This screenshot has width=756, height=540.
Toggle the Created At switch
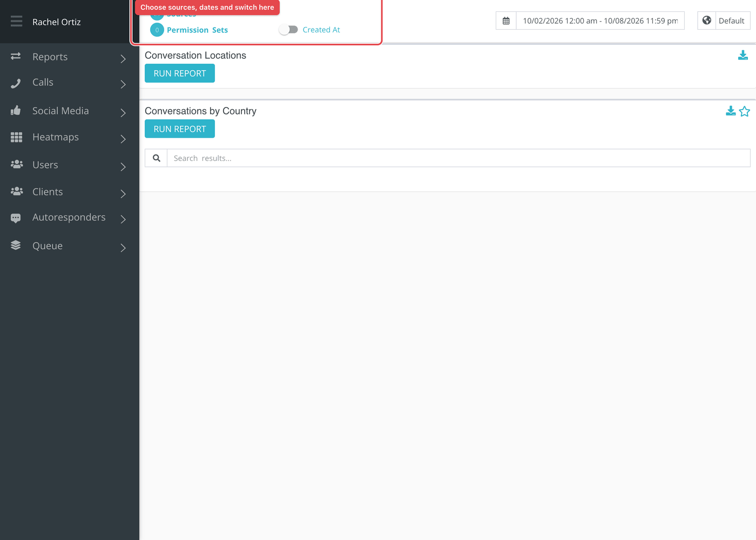point(288,30)
